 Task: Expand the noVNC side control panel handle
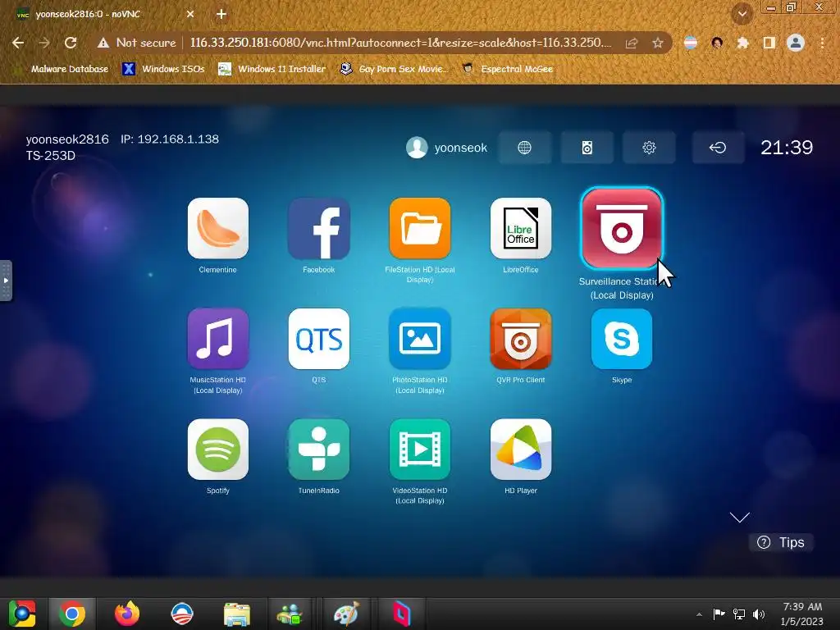tap(6, 281)
